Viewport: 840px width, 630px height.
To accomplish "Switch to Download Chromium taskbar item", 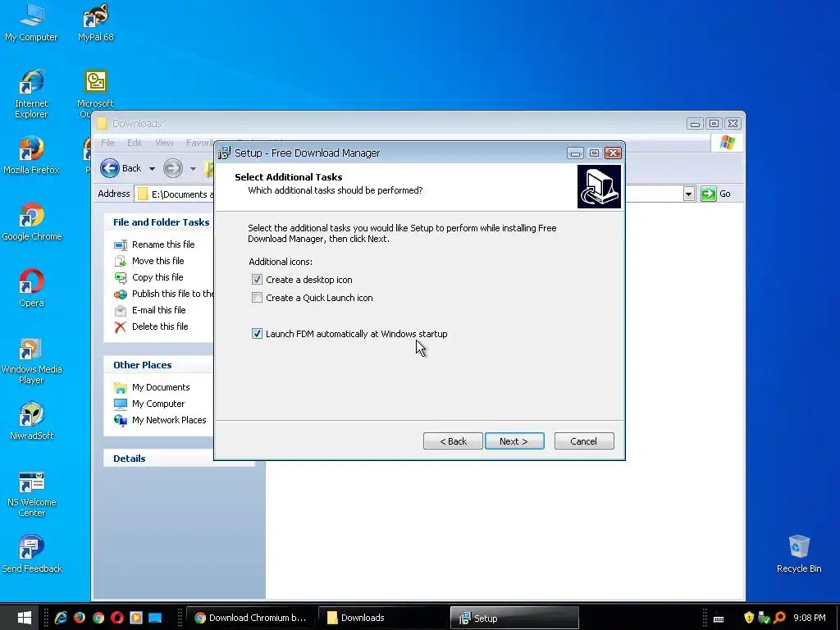I will coord(250,618).
